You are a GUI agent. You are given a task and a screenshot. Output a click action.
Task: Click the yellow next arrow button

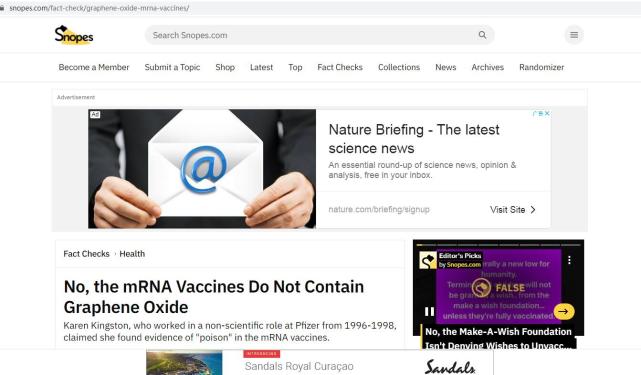(x=564, y=312)
